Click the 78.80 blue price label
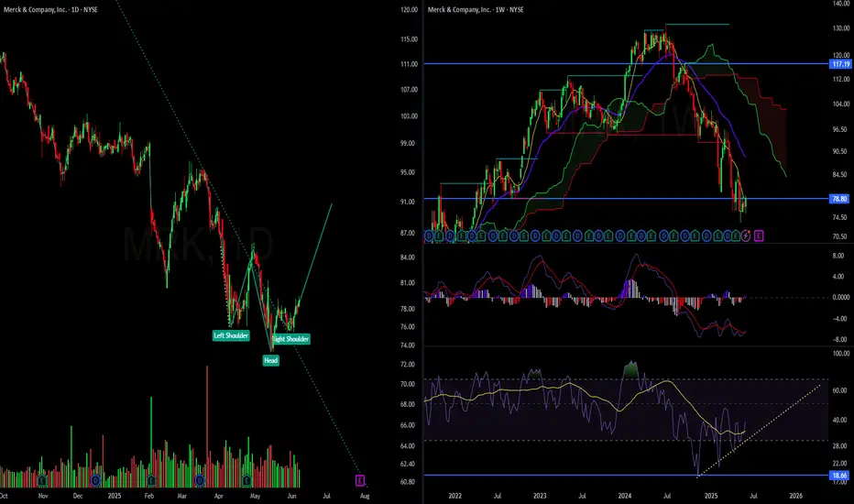854x504 pixels. pyautogui.click(x=840, y=199)
